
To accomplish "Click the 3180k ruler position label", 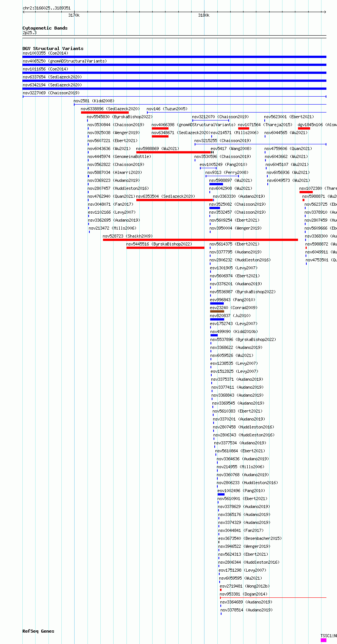I will click(x=204, y=15).
